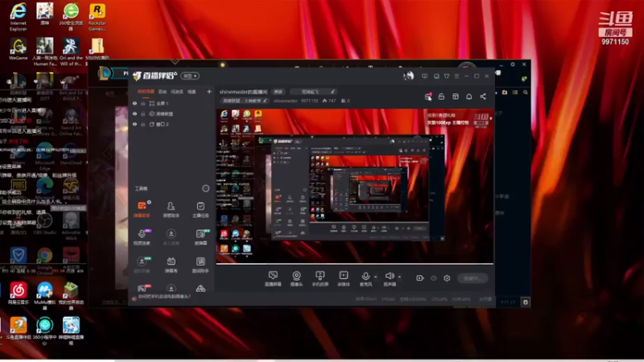Toggle the preview eye icon in bottom bar
This screenshot has height=362, width=644.
point(434,278)
